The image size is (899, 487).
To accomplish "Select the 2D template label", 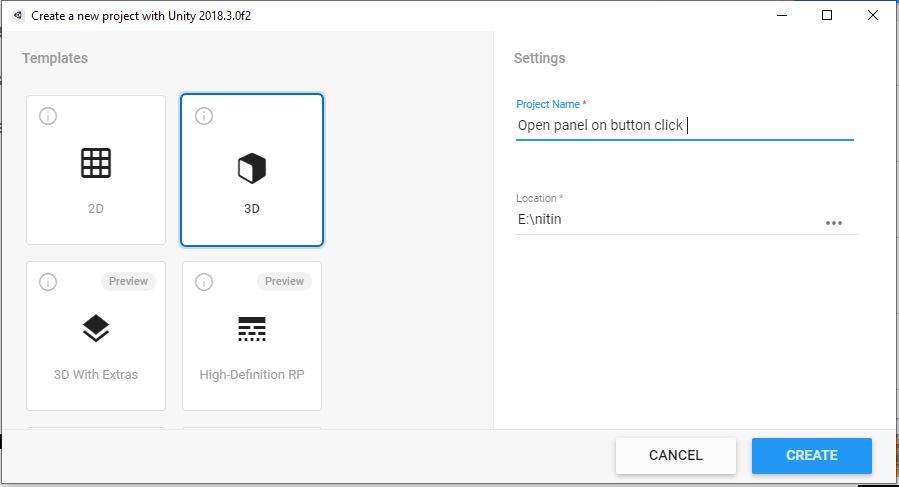I will click(96, 209).
